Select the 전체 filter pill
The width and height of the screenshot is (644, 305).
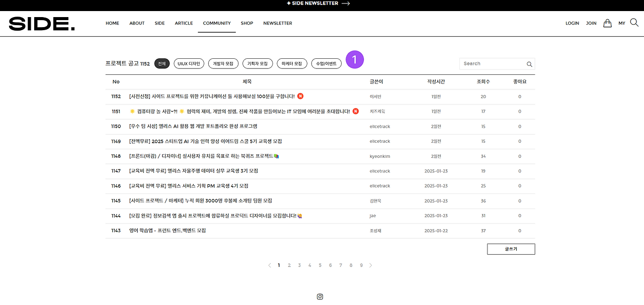coord(162,63)
